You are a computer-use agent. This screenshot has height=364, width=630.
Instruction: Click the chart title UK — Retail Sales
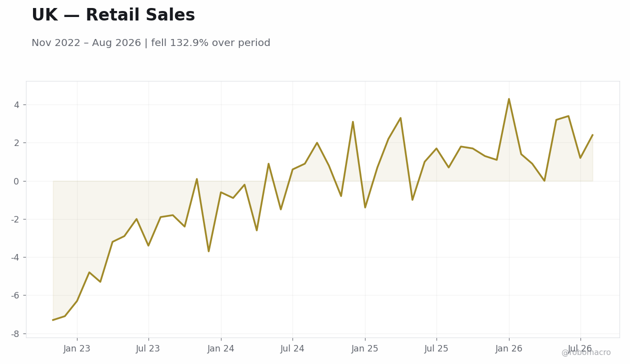click(x=113, y=15)
